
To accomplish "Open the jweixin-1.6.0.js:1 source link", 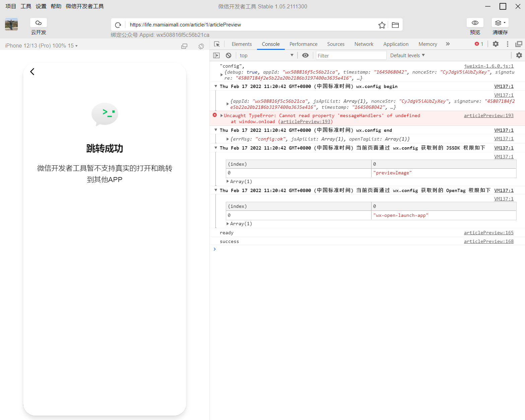I will point(489,66).
